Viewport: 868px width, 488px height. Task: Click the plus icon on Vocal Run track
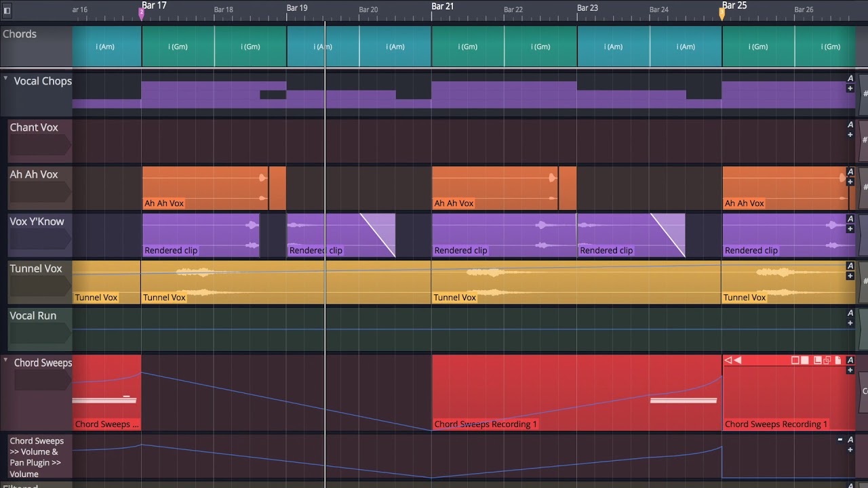(850, 323)
